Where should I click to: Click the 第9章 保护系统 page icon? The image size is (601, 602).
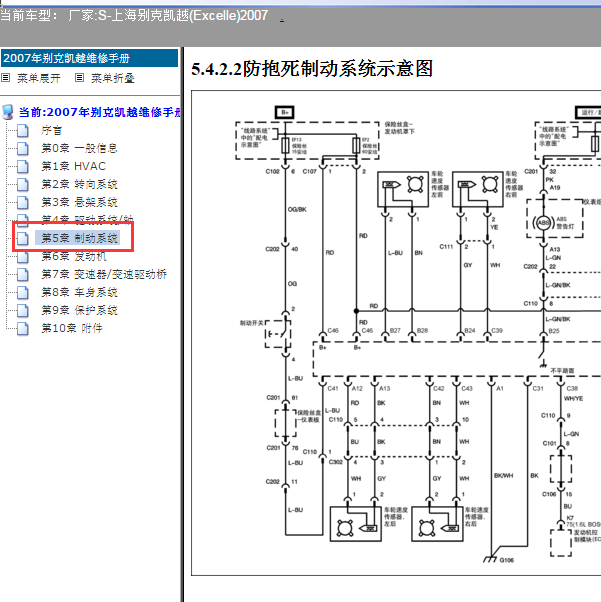pyautogui.click(x=23, y=310)
